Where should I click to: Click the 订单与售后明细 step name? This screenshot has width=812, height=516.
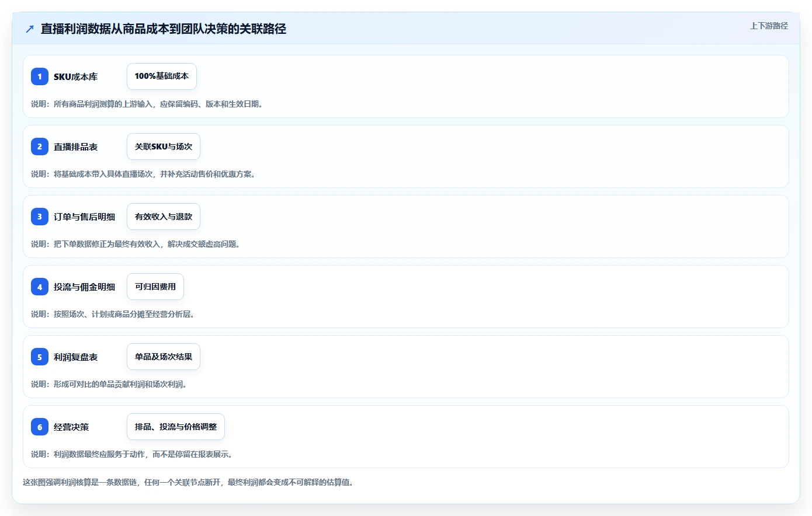coord(84,217)
